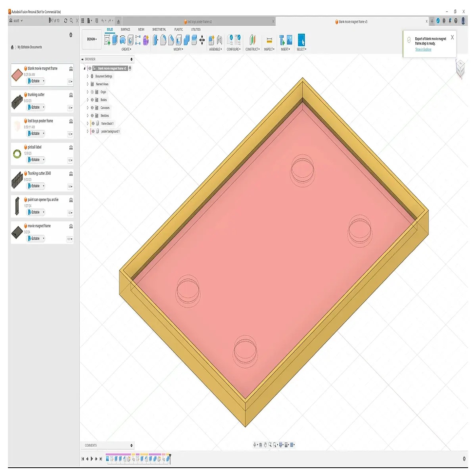Toggle visibility of Sketches folder

click(92, 116)
